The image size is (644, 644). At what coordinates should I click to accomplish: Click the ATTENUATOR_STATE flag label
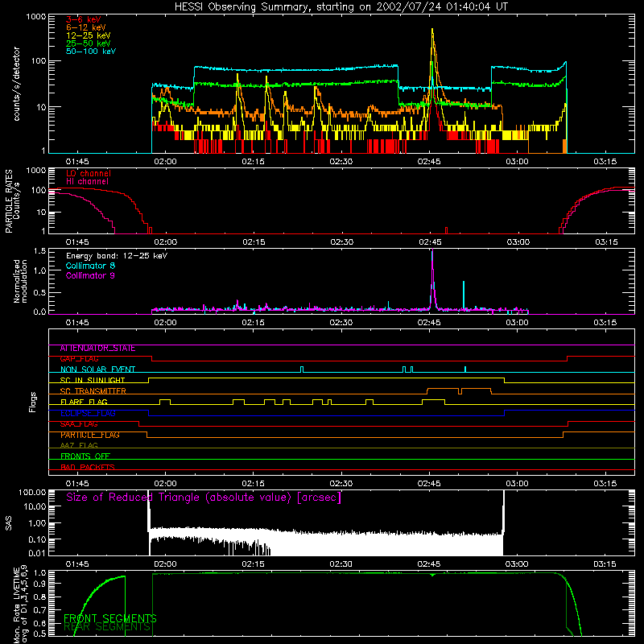coord(97,349)
